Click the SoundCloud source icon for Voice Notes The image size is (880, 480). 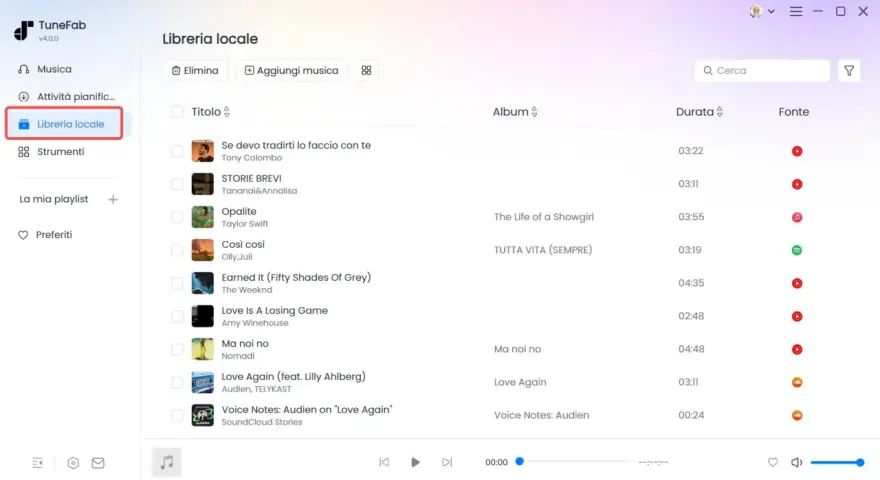pyautogui.click(x=797, y=415)
